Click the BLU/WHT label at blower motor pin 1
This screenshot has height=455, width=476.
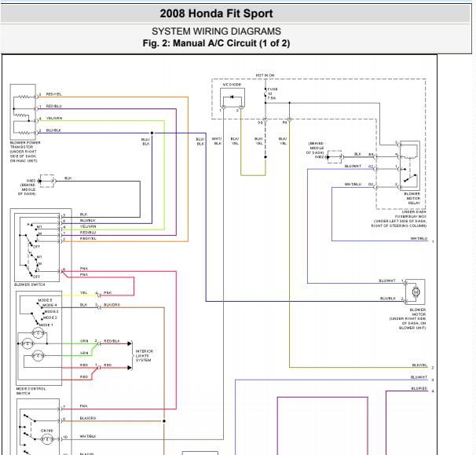tap(387, 281)
